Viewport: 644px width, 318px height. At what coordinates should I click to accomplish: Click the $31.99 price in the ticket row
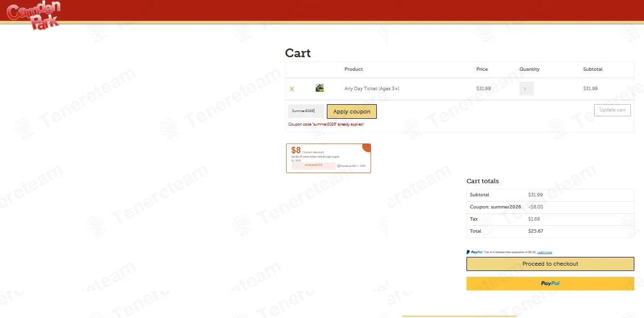click(483, 89)
